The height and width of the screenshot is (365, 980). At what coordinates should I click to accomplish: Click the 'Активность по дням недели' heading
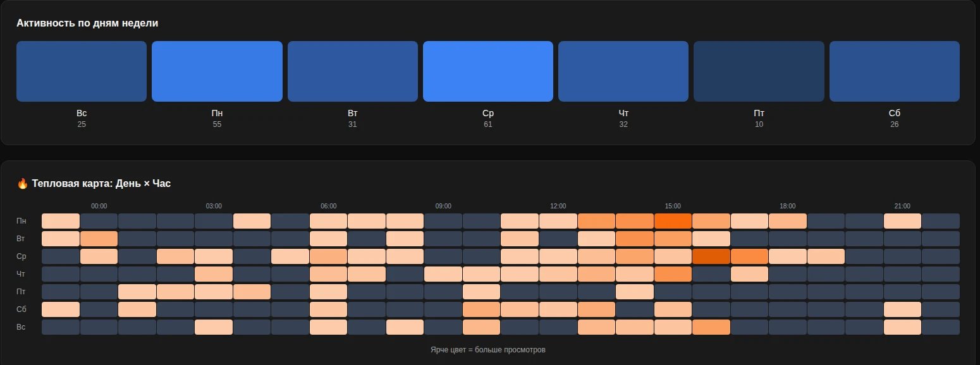pos(87,23)
